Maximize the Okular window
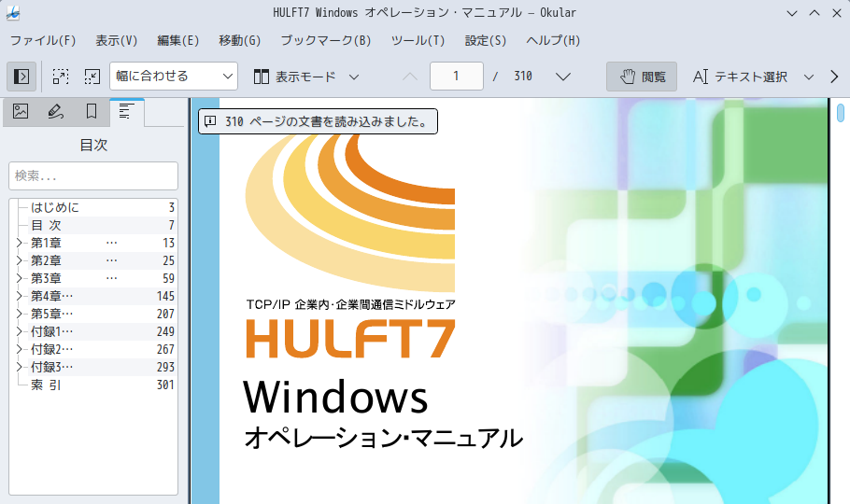 tap(815, 13)
